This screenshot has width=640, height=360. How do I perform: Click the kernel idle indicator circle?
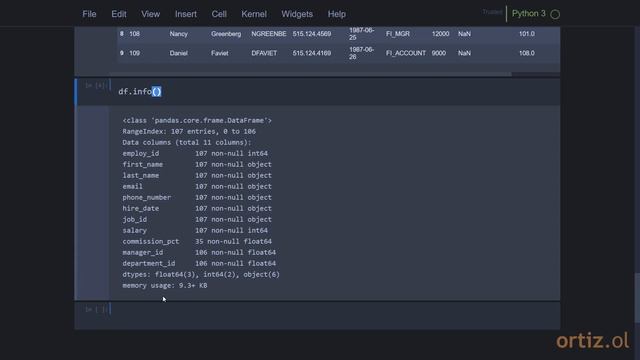(555, 14)
